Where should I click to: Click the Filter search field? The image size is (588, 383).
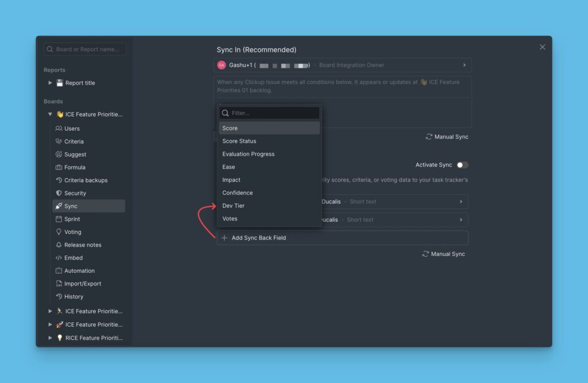pos(269,112)
